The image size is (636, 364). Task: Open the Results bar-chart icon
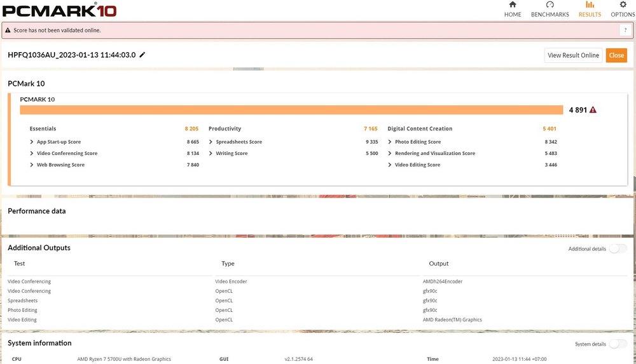pos(590,4)
